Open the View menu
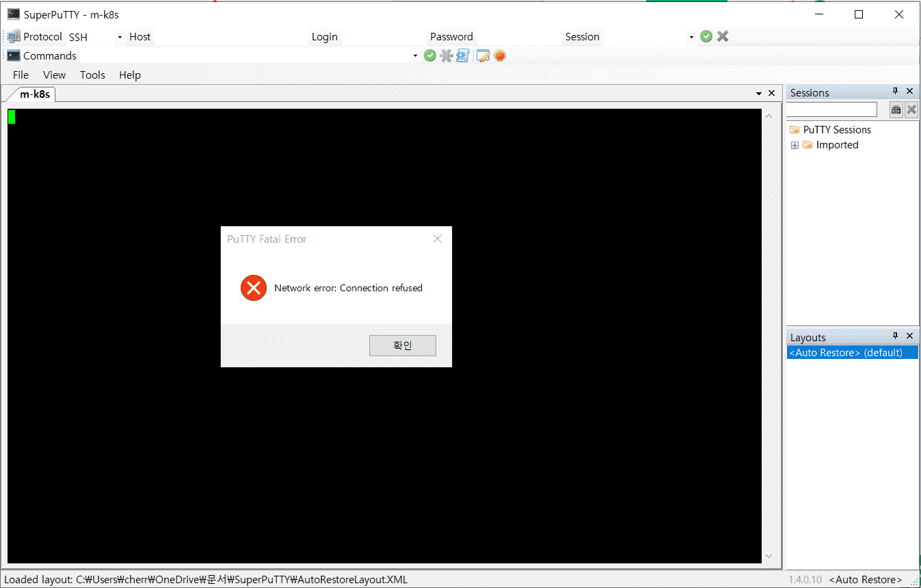 coord(55,75)
